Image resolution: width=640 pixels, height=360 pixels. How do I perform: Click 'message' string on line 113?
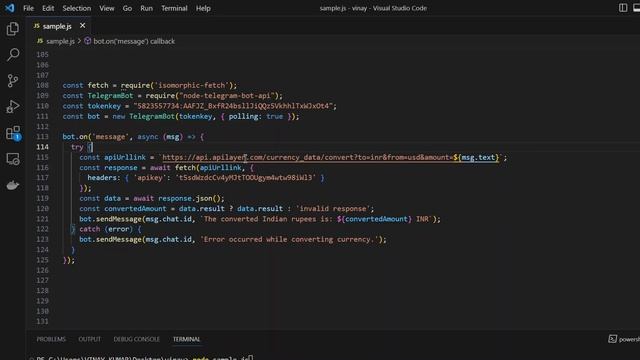click(x=110, y=137)
